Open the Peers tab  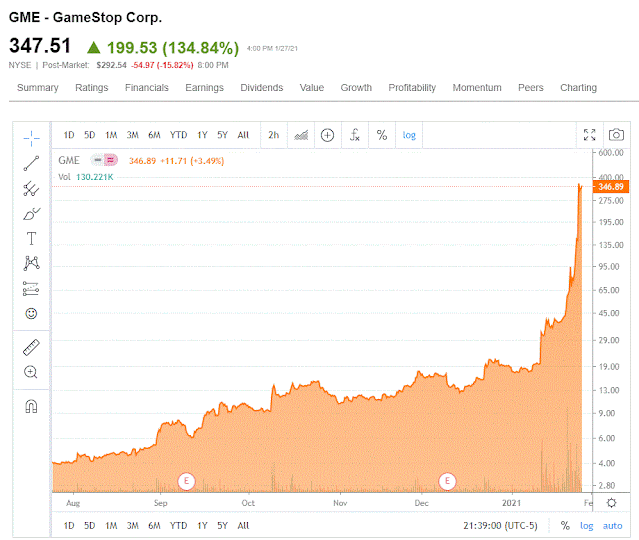[531, 88]
